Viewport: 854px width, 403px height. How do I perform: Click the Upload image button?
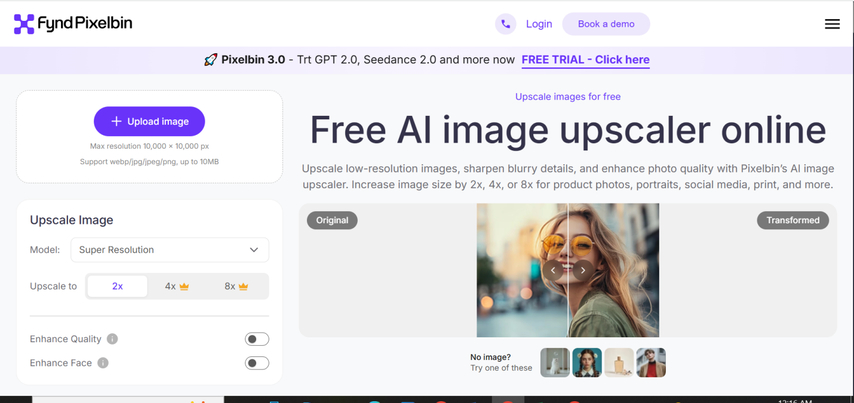click(x=149, y=121)
